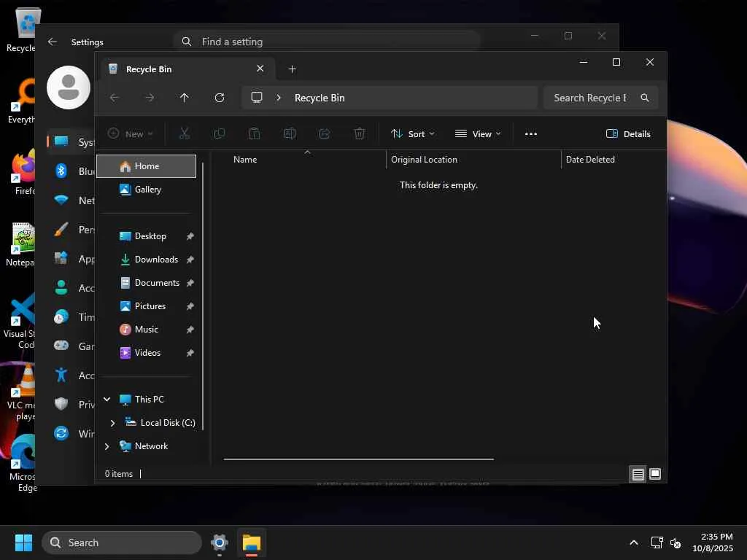The height and width of the screenshot is (560, 747).
Task: Click the Windows Update icon in Settings sidebar
Action: tap(61, 433)
